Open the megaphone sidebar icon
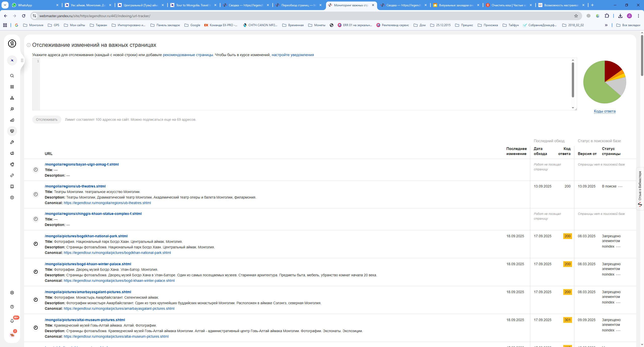This screenshot has height=347, width=644. pos(12,153)
